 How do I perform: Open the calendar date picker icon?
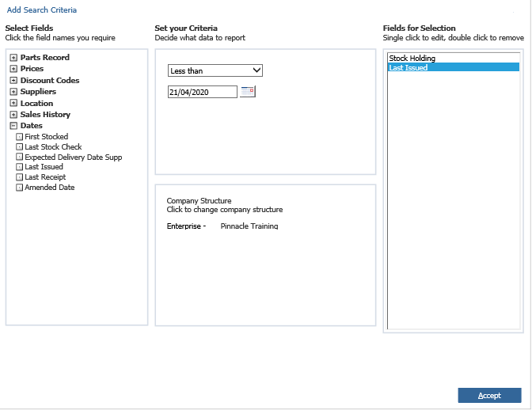click(x=248, y=92)
